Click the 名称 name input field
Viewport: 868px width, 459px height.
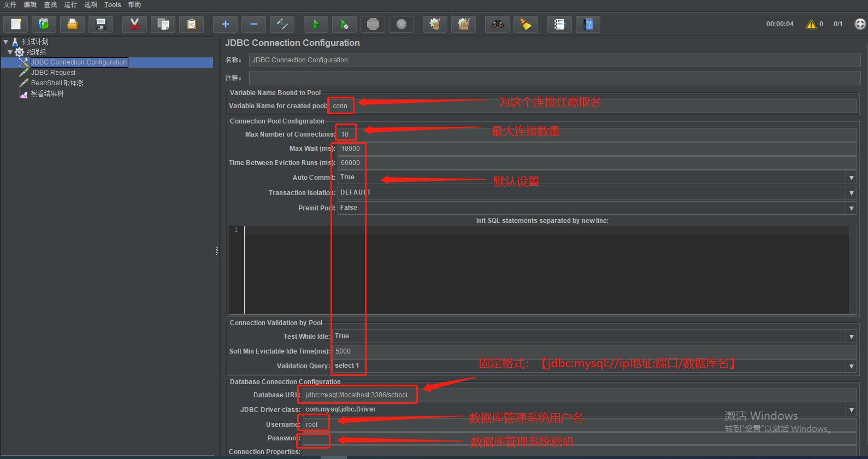pos(554,60)
